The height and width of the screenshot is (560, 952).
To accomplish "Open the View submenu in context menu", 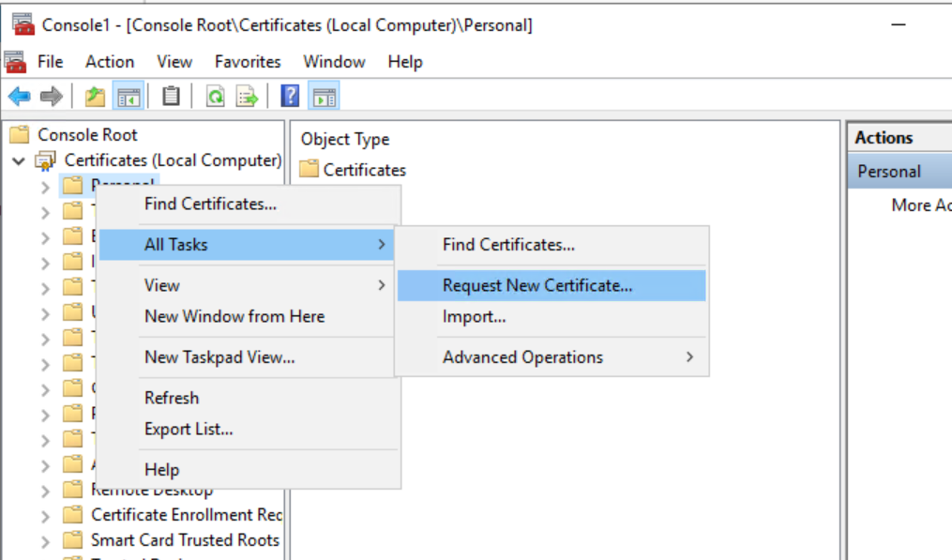I will point(249,285).
